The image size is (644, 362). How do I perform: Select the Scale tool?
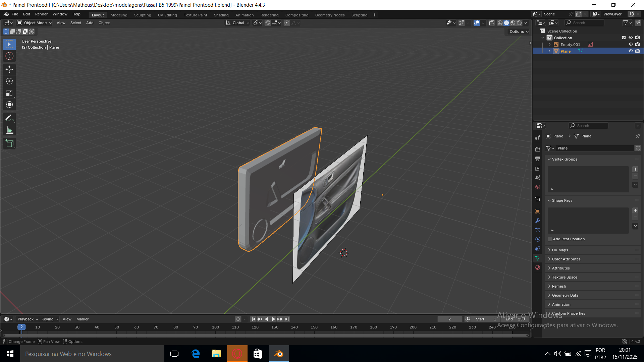[x=9, y=93]
